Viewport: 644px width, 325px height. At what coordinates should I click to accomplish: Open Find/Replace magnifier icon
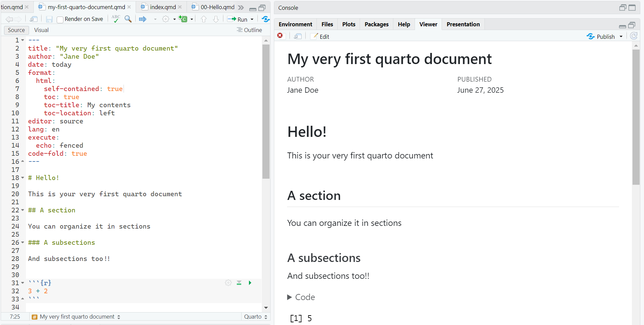coord(128,19)
